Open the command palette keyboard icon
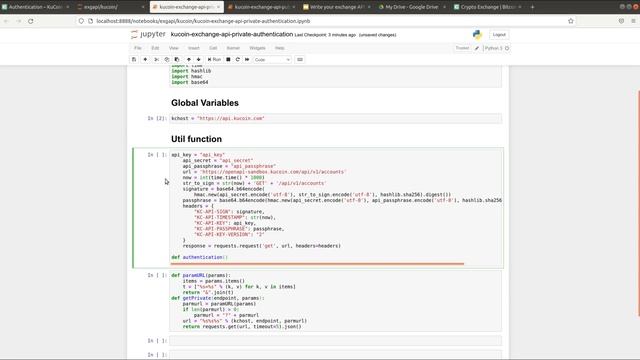 tap(300, 60)
